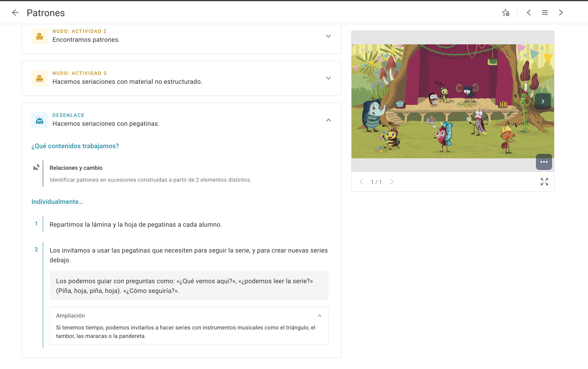Click the DESENLACE label

[x=68, y=115]
